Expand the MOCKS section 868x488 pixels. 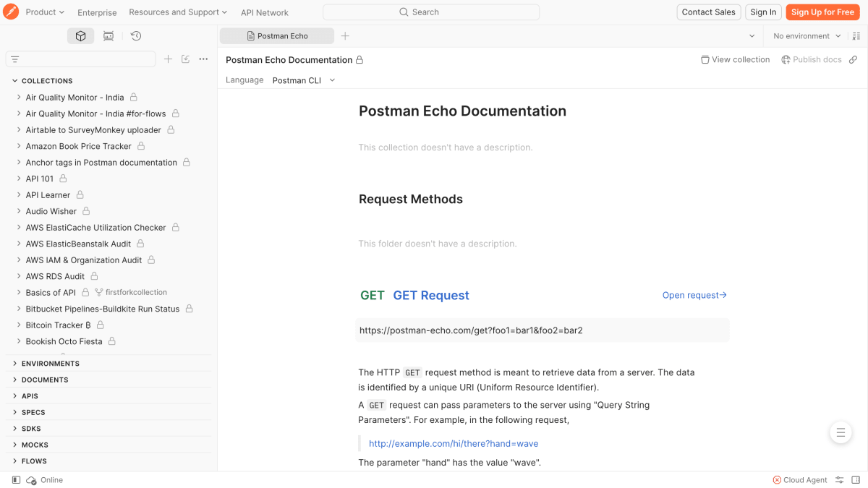pos(14,445)
